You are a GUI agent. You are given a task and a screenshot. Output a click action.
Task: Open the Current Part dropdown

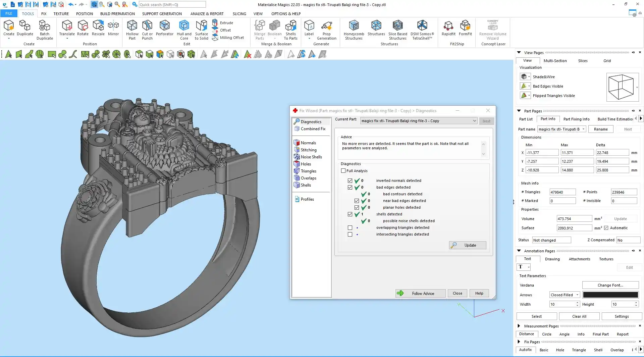click(474, 121)
